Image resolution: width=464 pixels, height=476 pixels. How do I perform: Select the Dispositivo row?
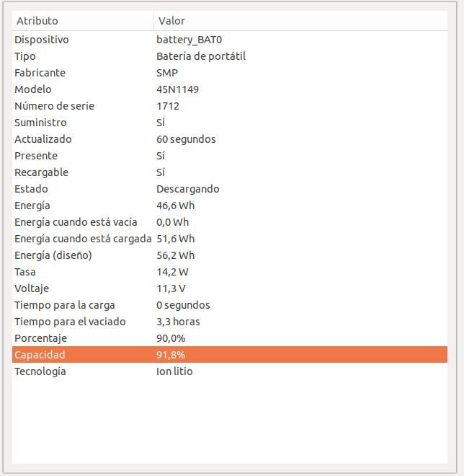pos(230,40)
